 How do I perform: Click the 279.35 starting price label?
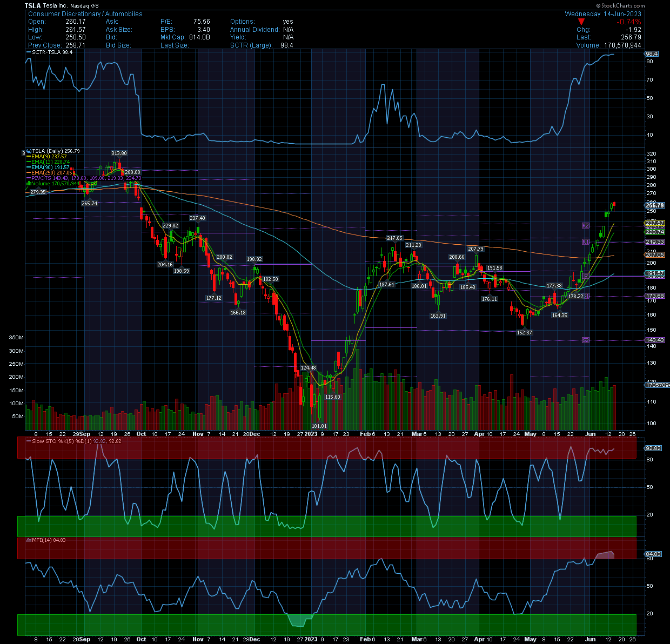[38, 192]
